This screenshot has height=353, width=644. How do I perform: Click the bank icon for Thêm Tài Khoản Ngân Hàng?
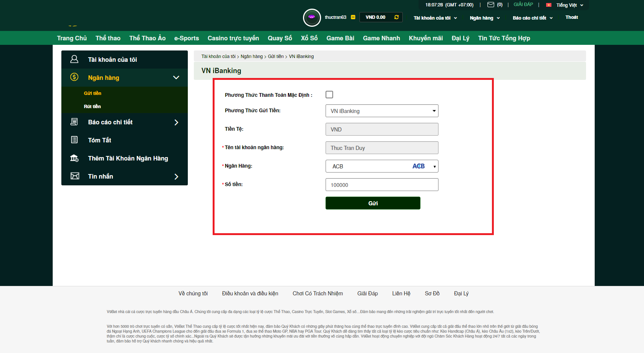[75, 158]
